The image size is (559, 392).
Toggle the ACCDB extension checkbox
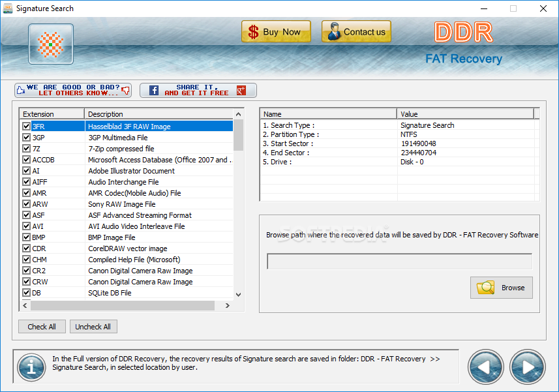click(x=26, y=159)
